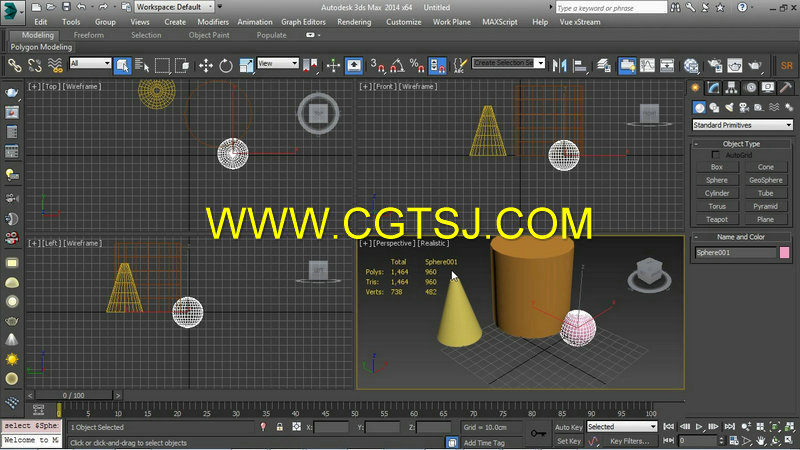Viewport: 800px width, 450px height.
Task: Click Bind to Space Warp icon
Action: [x=55, y=65]
